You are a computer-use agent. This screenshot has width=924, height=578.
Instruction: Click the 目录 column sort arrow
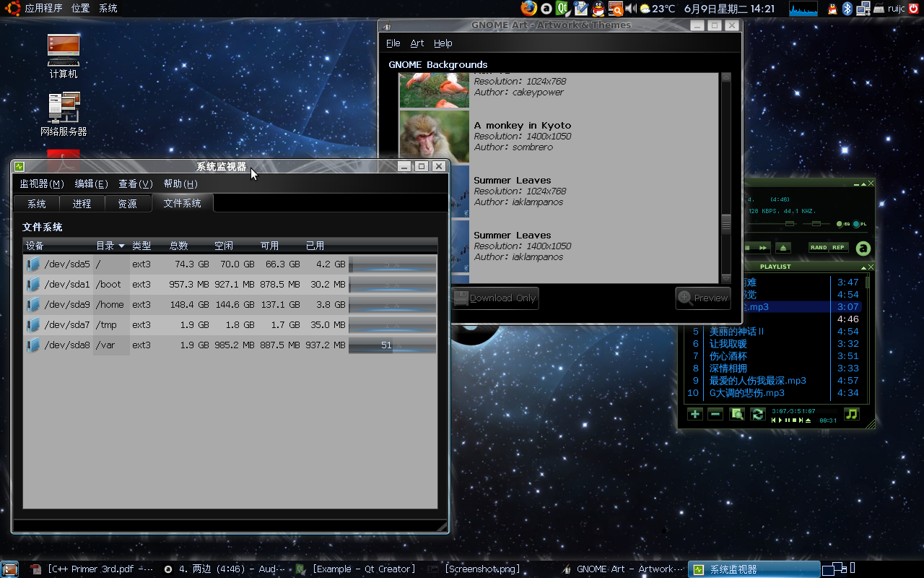122,246
